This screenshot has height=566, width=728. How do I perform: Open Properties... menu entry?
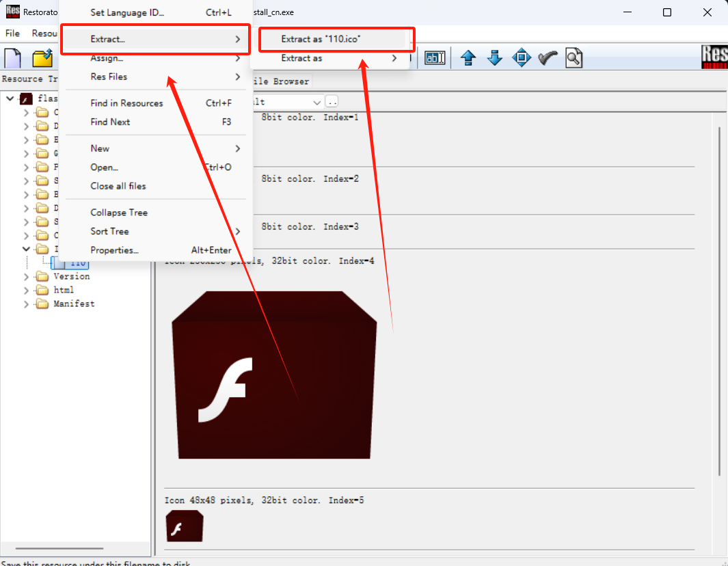[156, 250]
